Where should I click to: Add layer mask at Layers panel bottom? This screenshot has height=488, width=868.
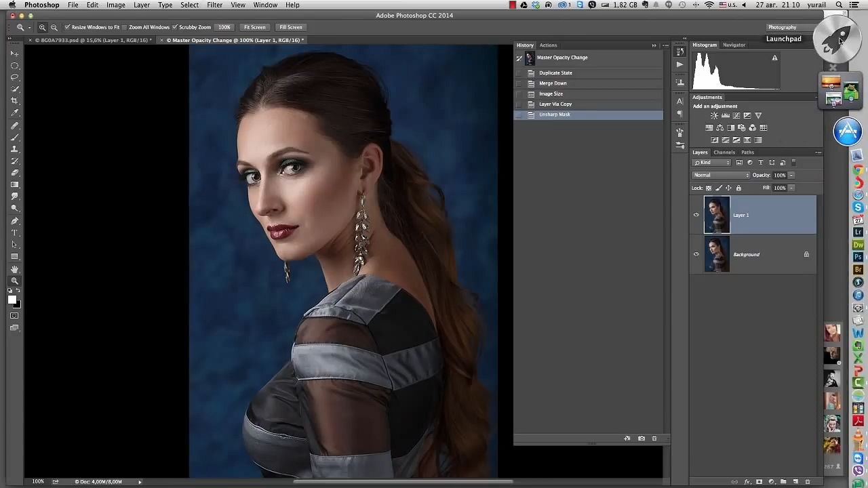click(759, 481)
